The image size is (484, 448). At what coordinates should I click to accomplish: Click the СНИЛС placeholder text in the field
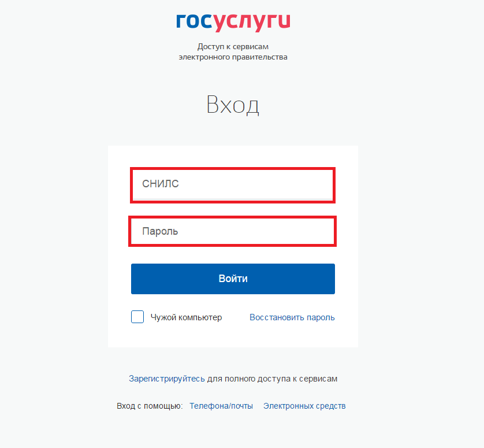click(161, 184)
